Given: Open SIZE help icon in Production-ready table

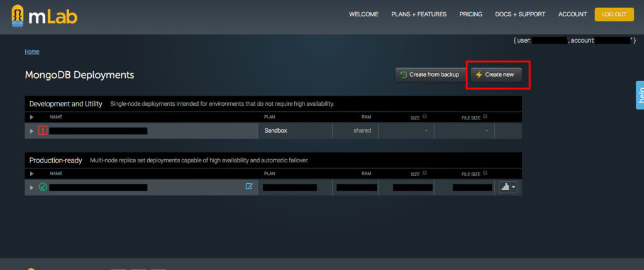Looking at the screenshot, I should (x=425, y=173).
